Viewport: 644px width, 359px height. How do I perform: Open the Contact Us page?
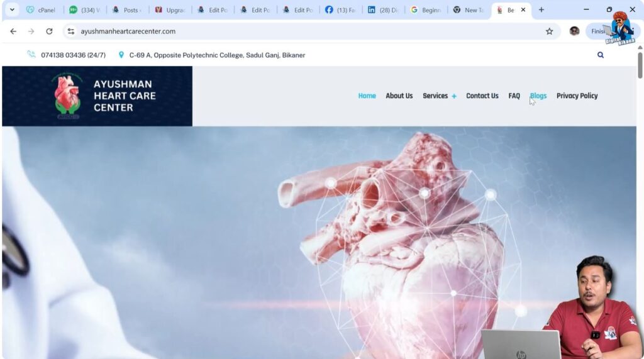[482, 96]
